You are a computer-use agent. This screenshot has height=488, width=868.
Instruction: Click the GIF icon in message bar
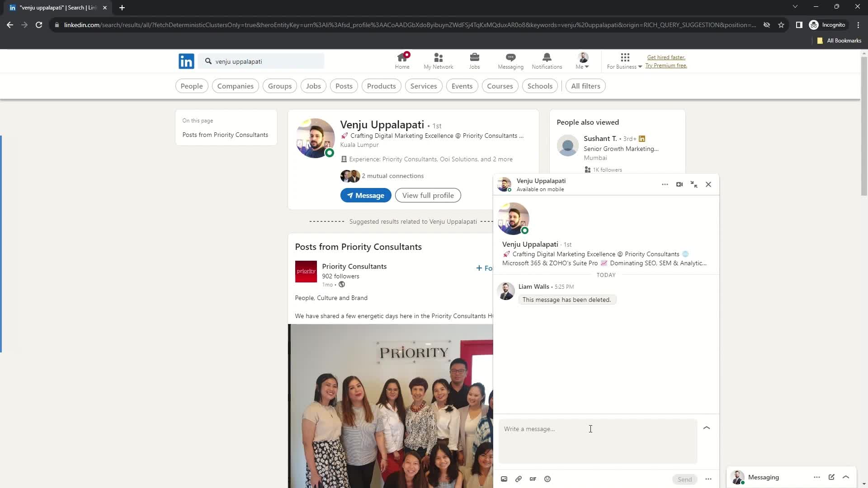[x=533, y=479]
